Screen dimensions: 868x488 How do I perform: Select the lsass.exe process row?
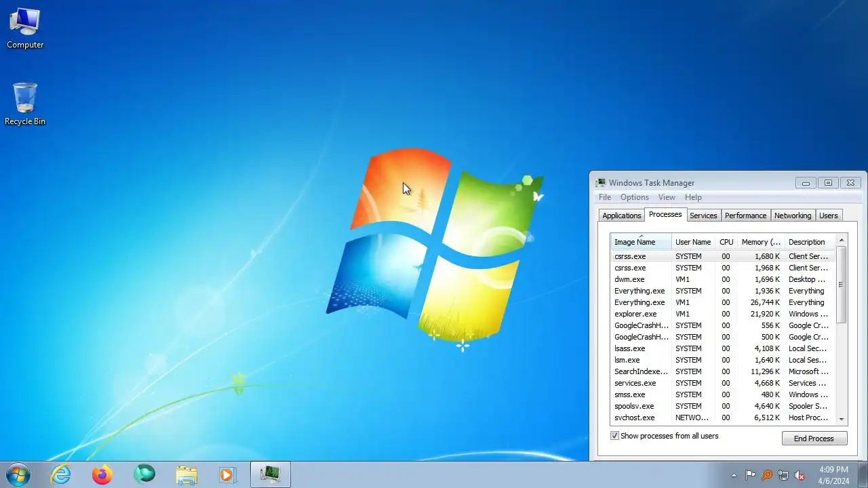[x=723, y=348]
